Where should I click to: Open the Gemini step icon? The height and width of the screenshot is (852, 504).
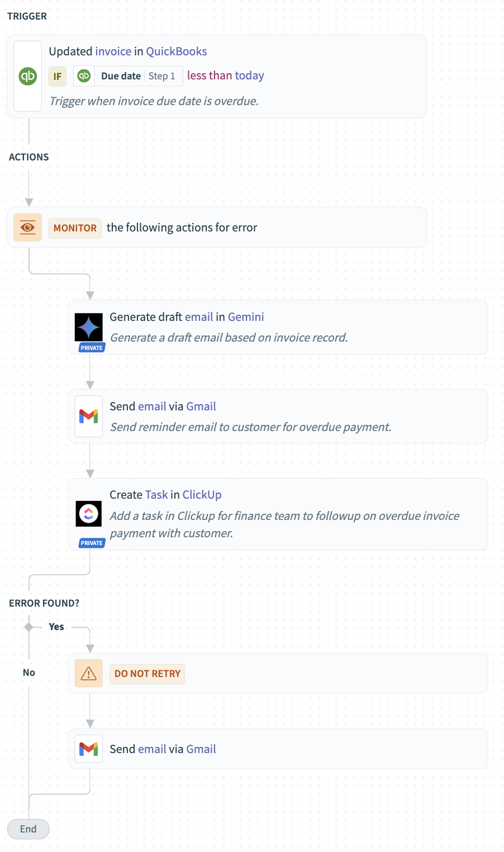click(x=89, y=327)
